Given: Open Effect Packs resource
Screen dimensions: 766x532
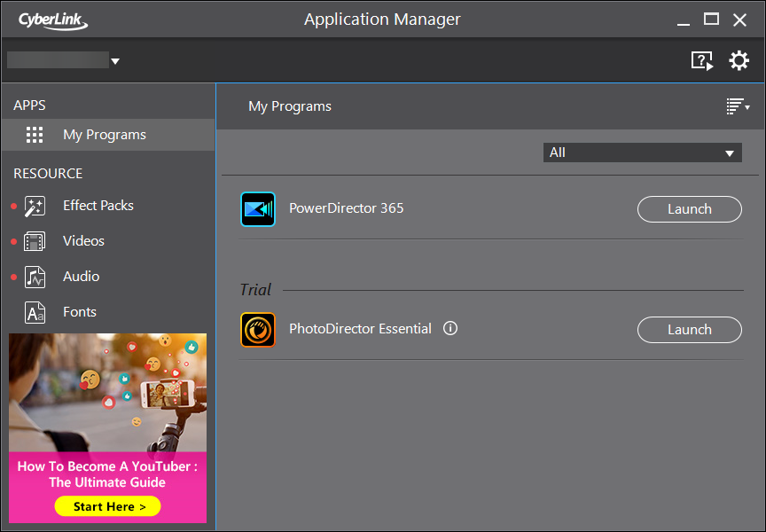Looking at the screenshot, I should (x=98, y=206).
